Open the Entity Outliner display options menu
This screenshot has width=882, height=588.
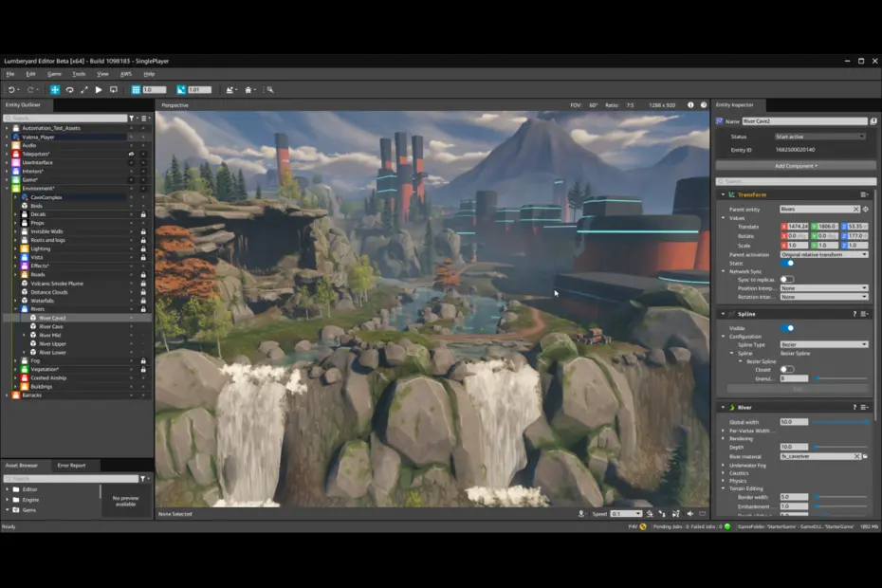144,119
